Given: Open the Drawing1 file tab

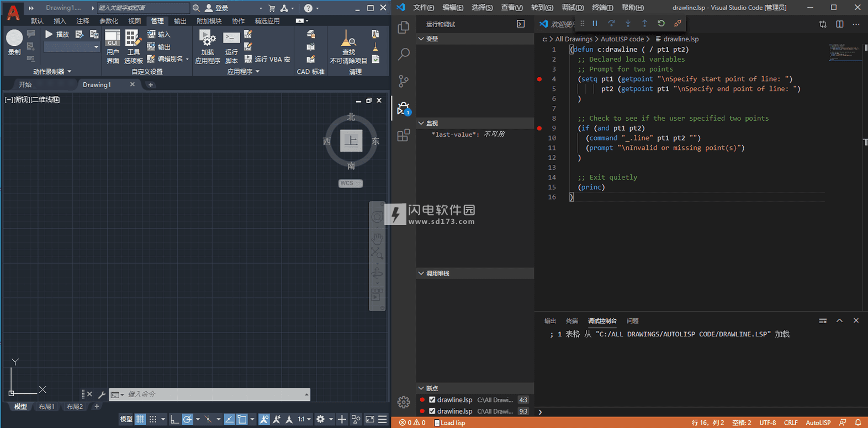Looking at the screenshot, I should tap(97, 84).
